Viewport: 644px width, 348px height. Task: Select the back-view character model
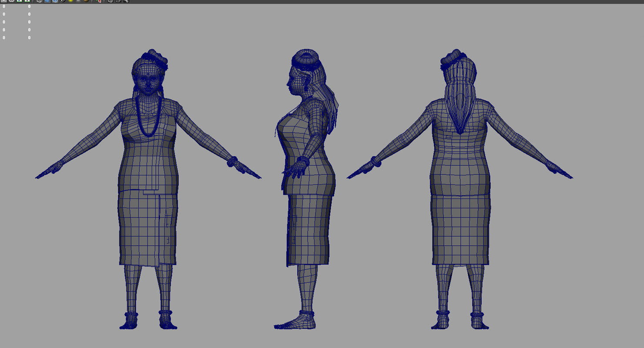460,189
